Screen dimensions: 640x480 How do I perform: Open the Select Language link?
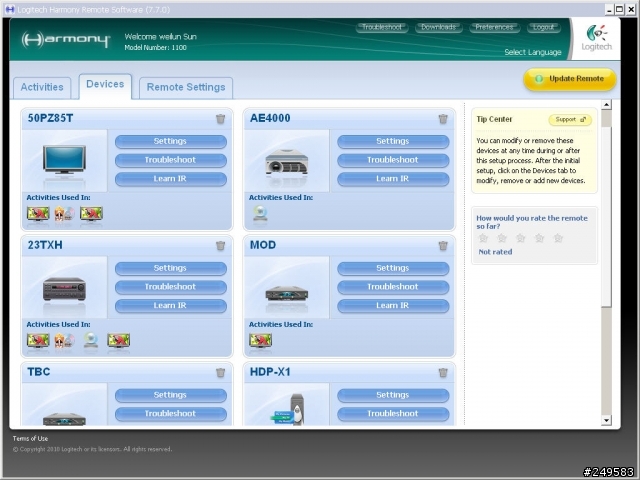tap(533, 52)
